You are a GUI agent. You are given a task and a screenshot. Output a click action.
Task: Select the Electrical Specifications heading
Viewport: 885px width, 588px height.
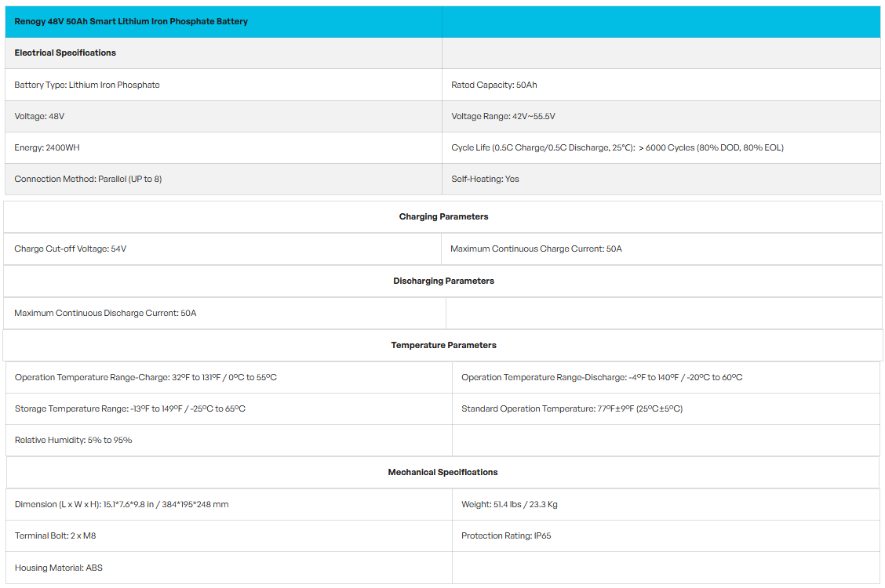pos(65,53)
